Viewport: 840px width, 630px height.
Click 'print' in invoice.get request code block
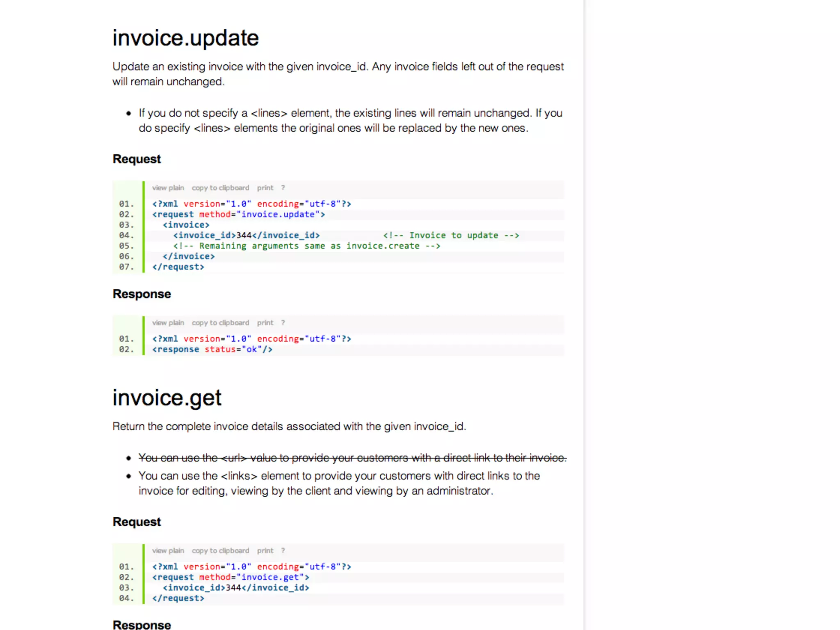(x=265, y=550)
